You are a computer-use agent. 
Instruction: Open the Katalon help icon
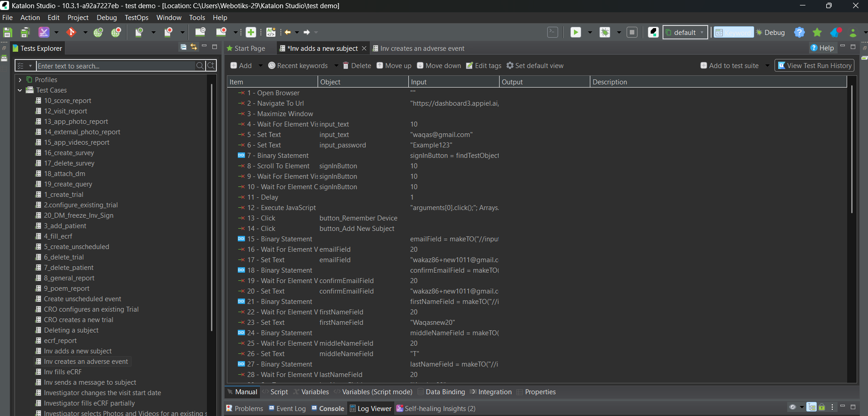coord(799,32)
